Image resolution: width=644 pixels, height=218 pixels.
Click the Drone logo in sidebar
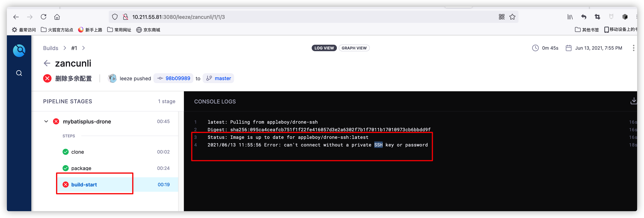tap(19, 51)
